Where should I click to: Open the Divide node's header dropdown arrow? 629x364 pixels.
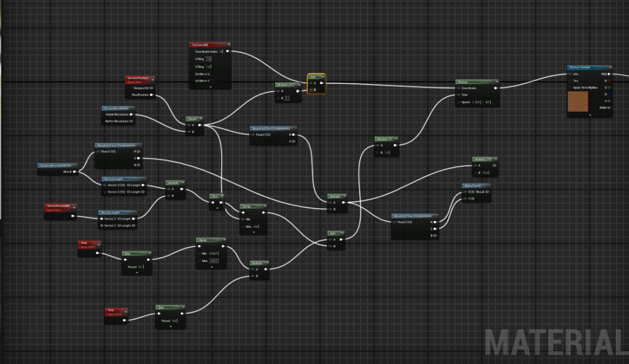(201, 118)
